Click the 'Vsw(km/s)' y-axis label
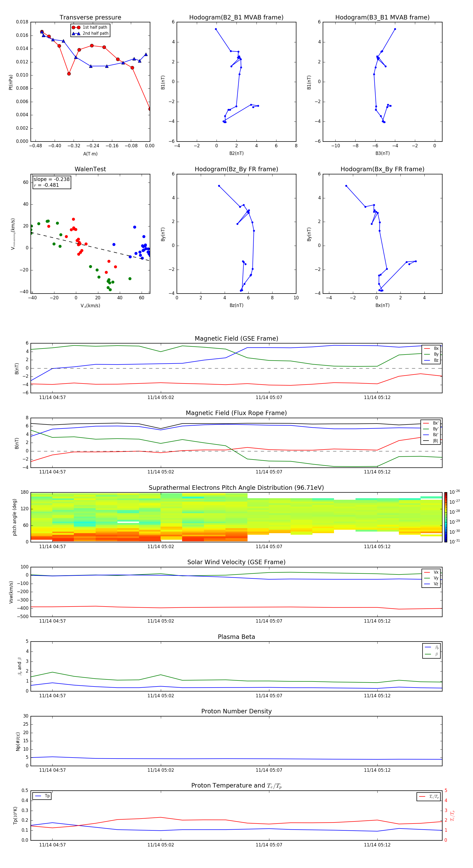The image size is (473, 868). [11, 592]
